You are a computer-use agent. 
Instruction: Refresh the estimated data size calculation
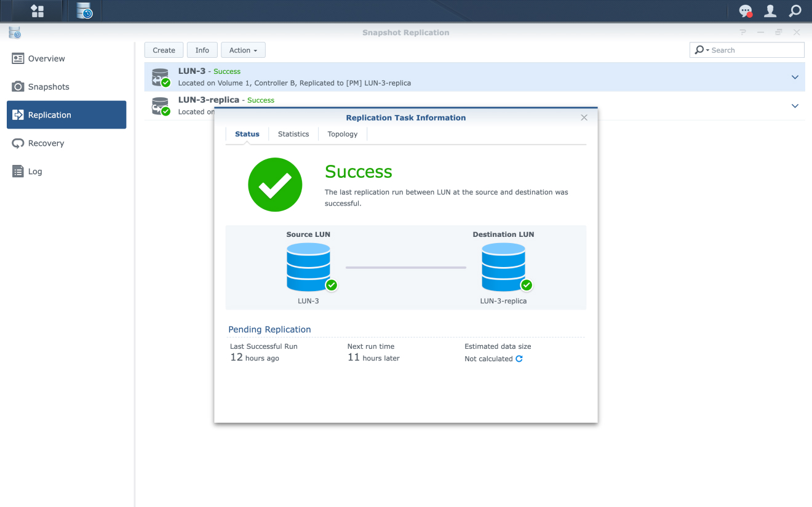[519, 359]
